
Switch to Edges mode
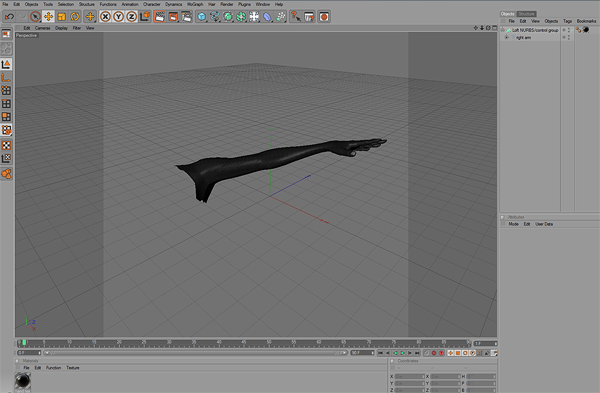6,104
